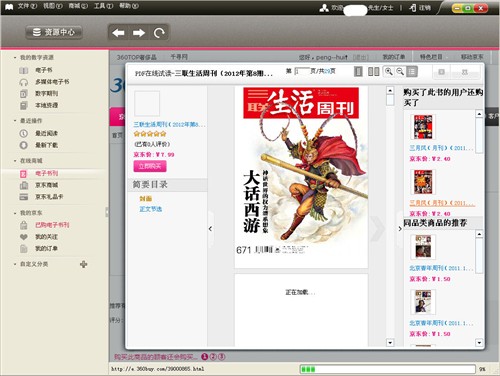Screen dimensions: 500x376
Task: Open 本地资源 in the sidebar
Action: pos(47,105)
